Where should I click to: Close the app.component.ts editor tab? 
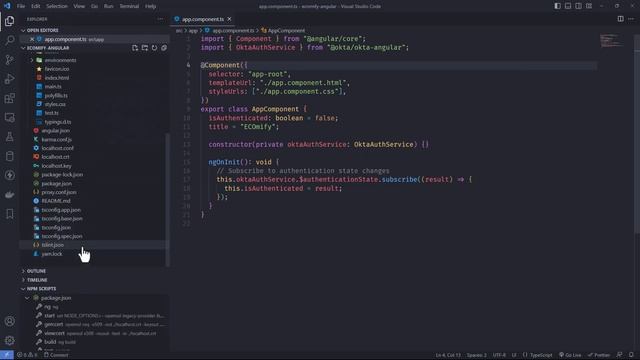point(229,19)
